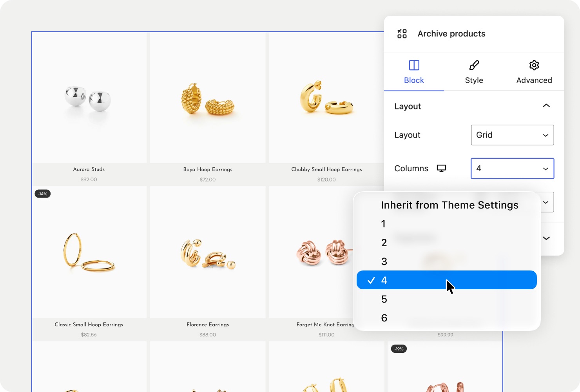Click the -19% sale badge
The width and height of the screenshot is (580, 392).
point(399,349)
